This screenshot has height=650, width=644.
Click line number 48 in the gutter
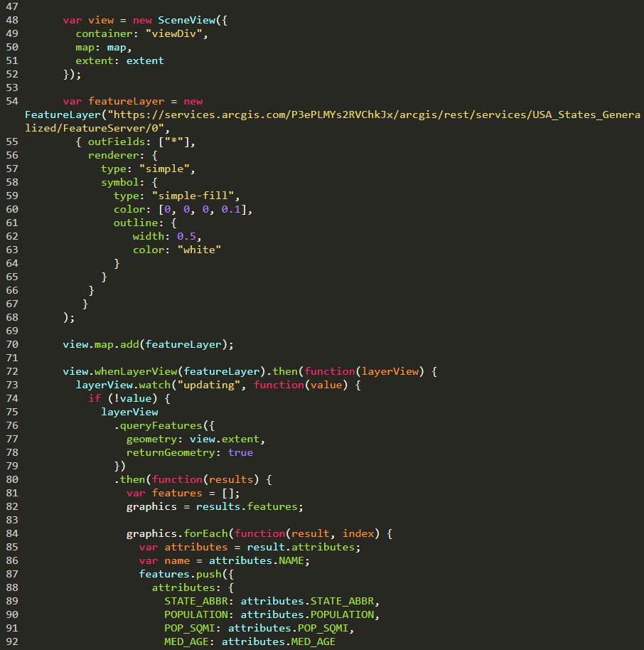11,20
